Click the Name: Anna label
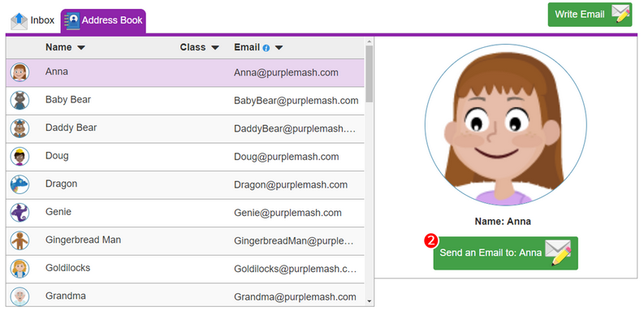Viewport: 644px width, 311px height. (x=503, y=222)
